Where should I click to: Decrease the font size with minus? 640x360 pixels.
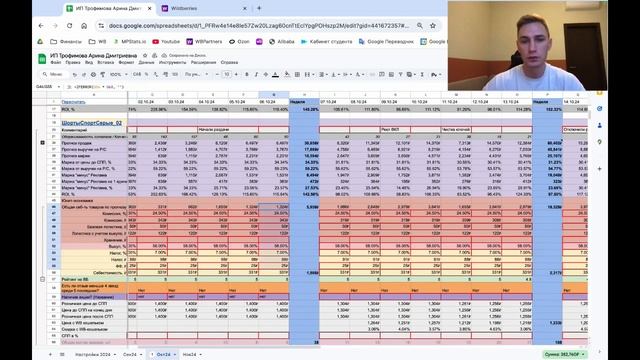point(217,75)
